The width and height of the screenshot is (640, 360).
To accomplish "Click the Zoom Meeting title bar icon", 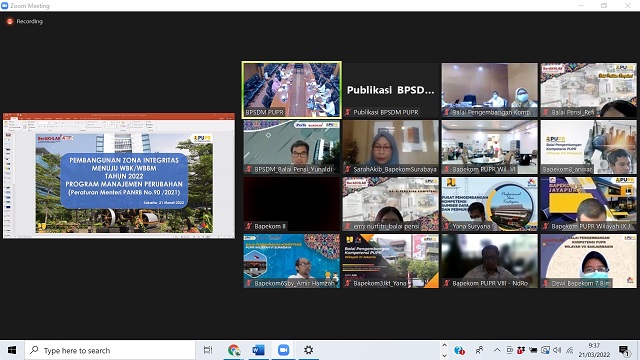I will coord(4,5).
